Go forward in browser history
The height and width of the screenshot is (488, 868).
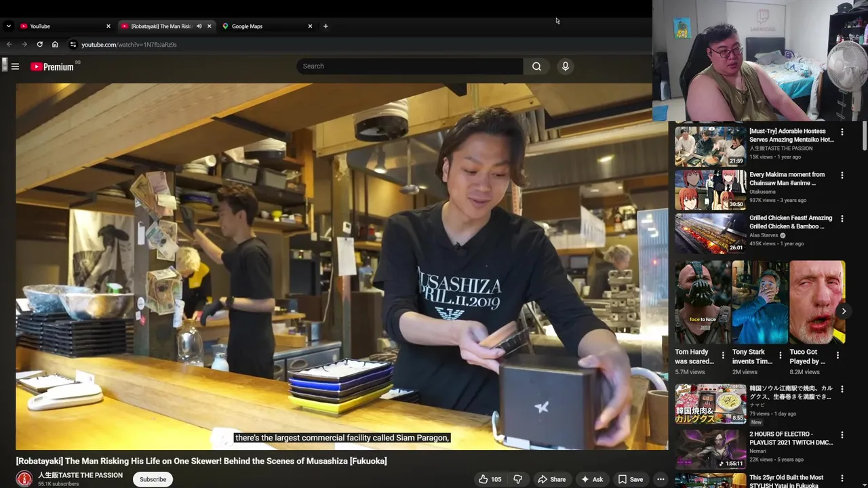click(24, 45)
